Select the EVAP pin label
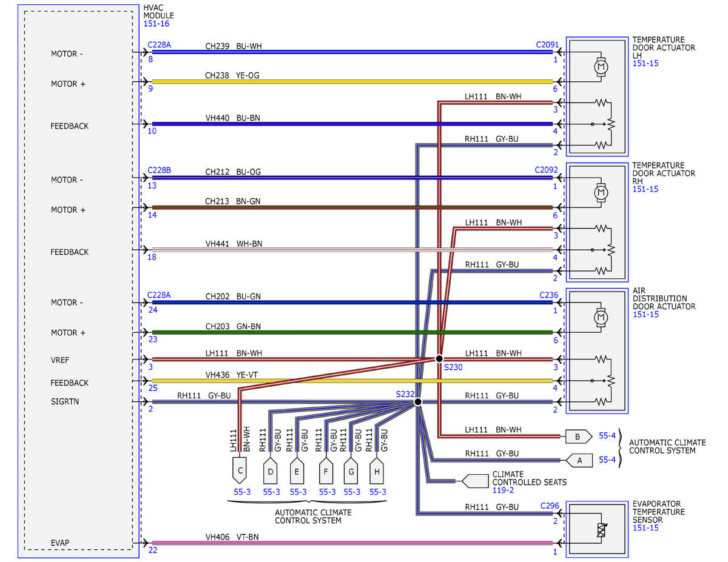Viewport: 728px width, 562px height. [x=61, y=543]
